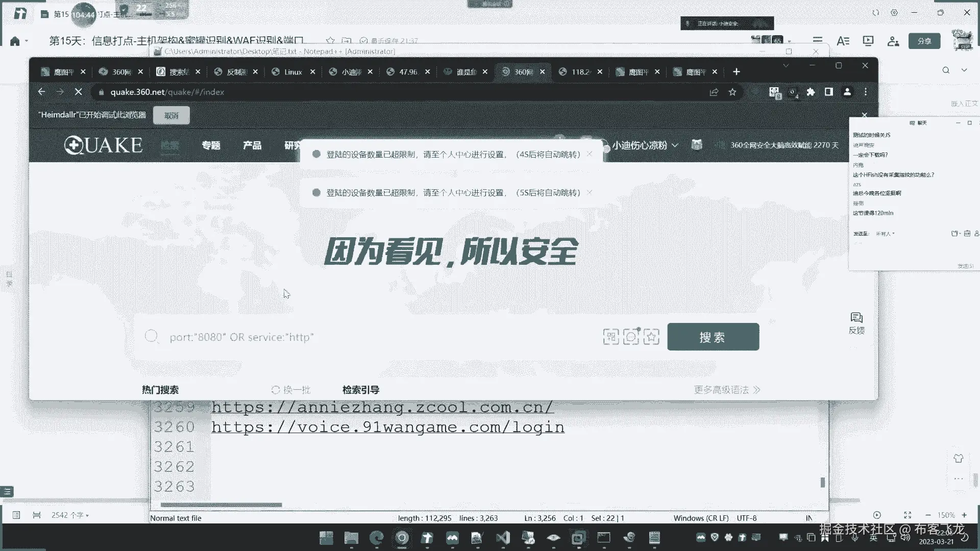Stop page loading with X button
Viewport: 980px width, 551px height.
78,92
